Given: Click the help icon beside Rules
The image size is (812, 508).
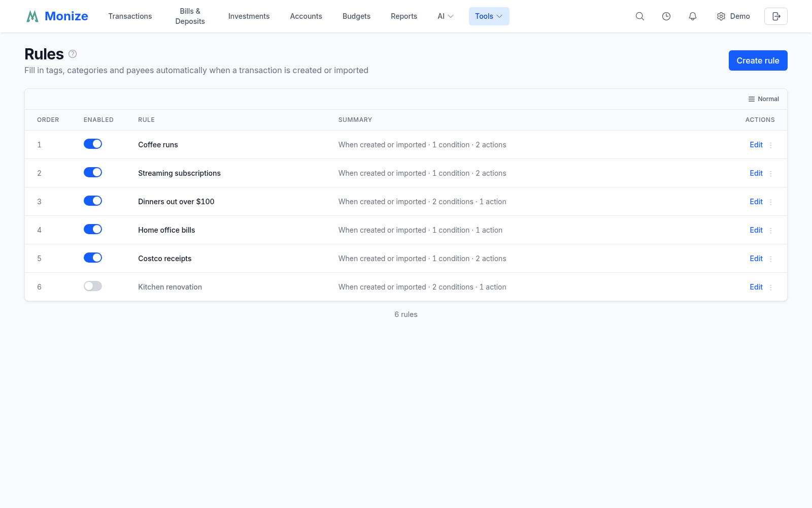Looking at the screenshot, I should (73, 54).
